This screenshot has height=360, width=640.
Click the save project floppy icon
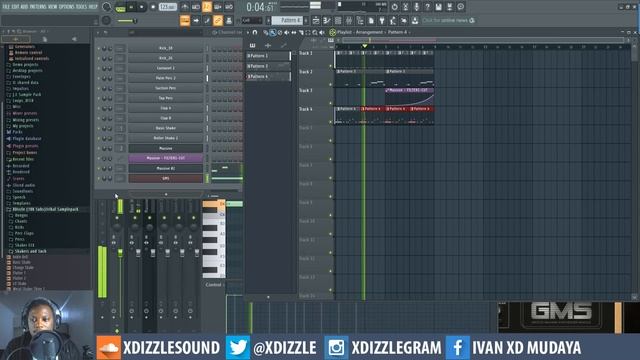(438, 7)
